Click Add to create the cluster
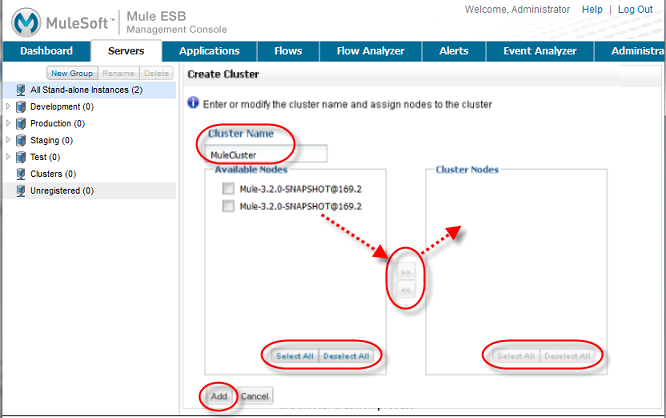Image resolution: width=666 pixels, height=418 pixels. 219,396
